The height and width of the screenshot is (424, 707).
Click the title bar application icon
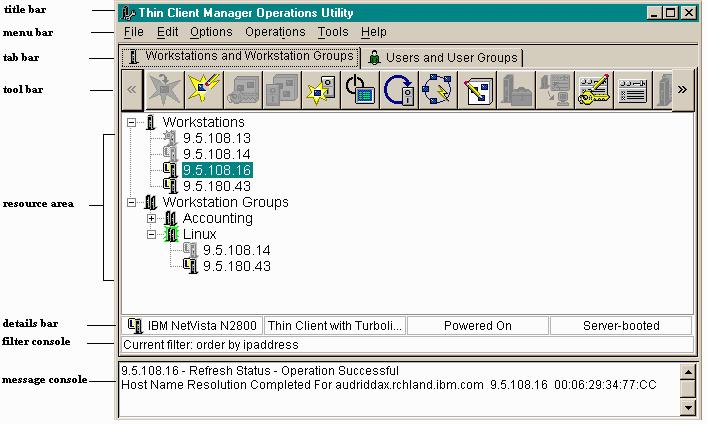(128, 13)
